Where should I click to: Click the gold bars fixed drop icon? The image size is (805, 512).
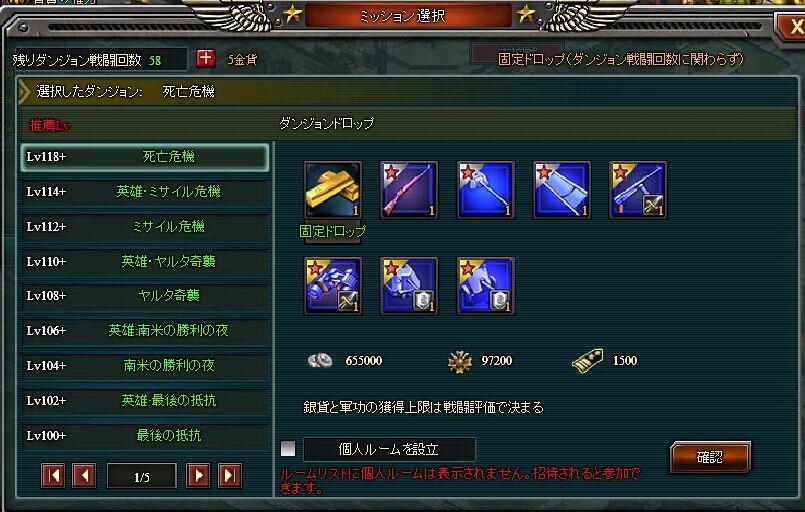coord(333,190)
